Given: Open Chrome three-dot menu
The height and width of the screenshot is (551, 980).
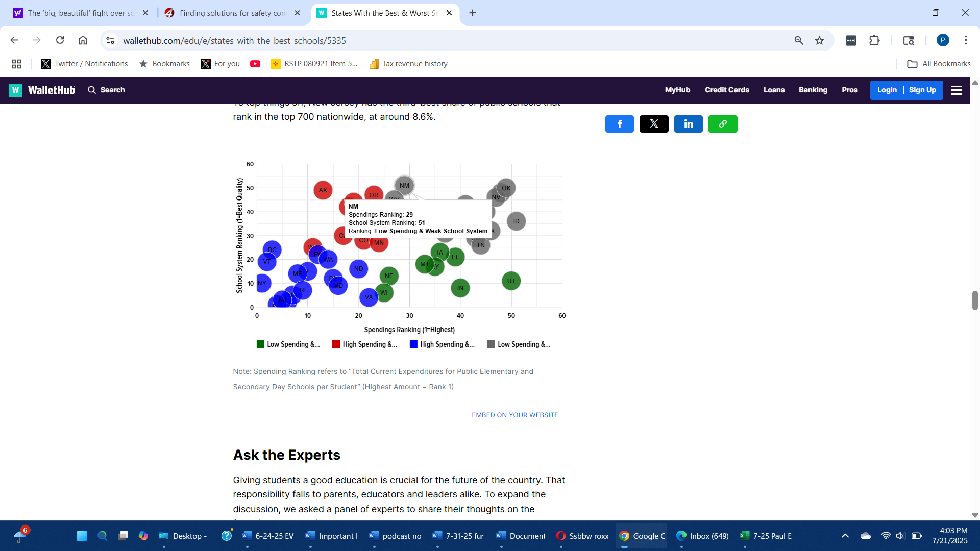Looking at the screenshot, I should [x=966, y=40].
